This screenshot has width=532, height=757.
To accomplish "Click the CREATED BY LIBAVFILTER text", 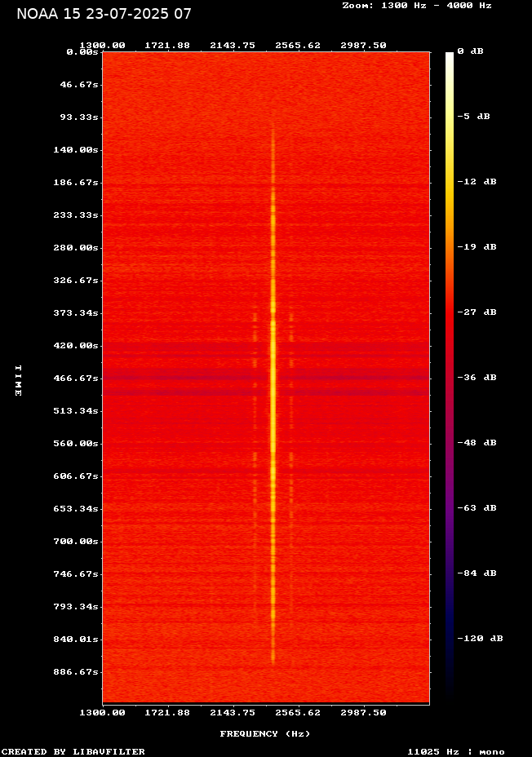I will pyautogui.click(x=73, y=751).
